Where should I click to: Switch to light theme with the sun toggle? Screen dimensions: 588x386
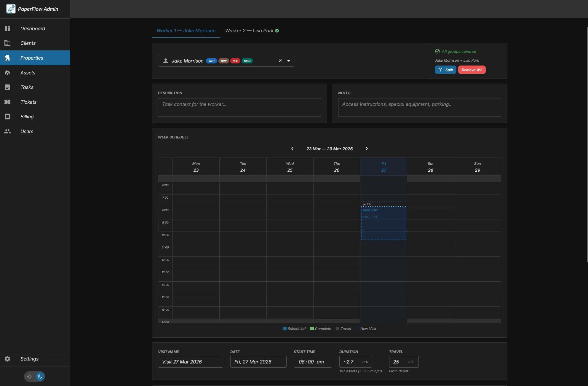pyautogui.click(x=29, y=377)
